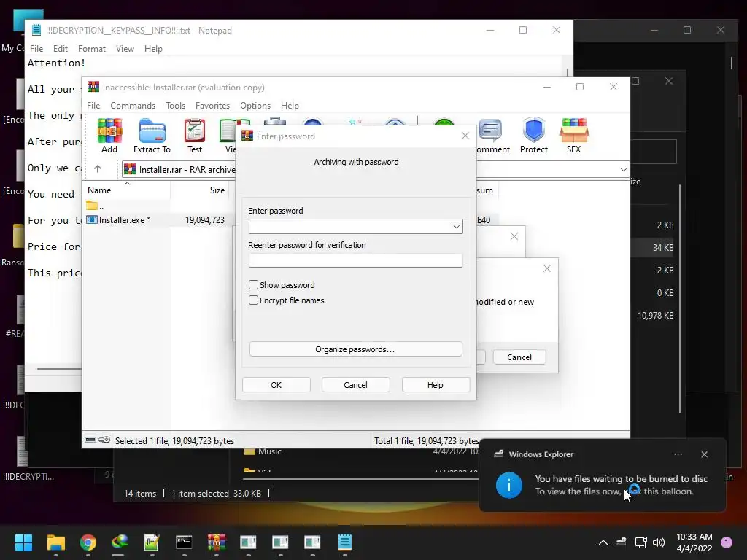Click the drive icon in WinRAR status bar

point(90,440)
